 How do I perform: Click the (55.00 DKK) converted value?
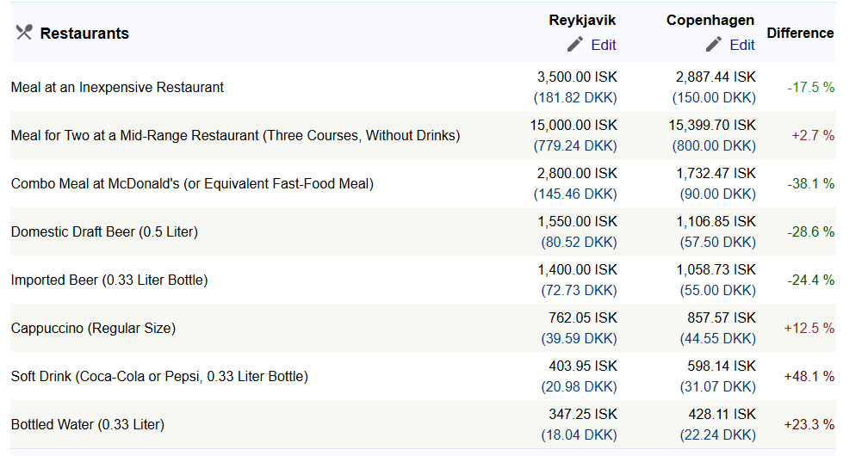pyautogui.click(x=718, y=291)
